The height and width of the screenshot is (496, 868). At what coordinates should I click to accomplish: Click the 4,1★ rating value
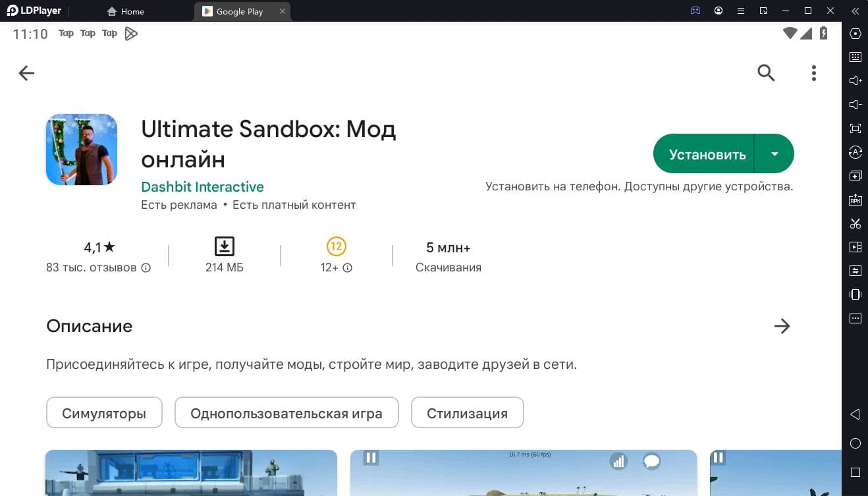(99, 248)
